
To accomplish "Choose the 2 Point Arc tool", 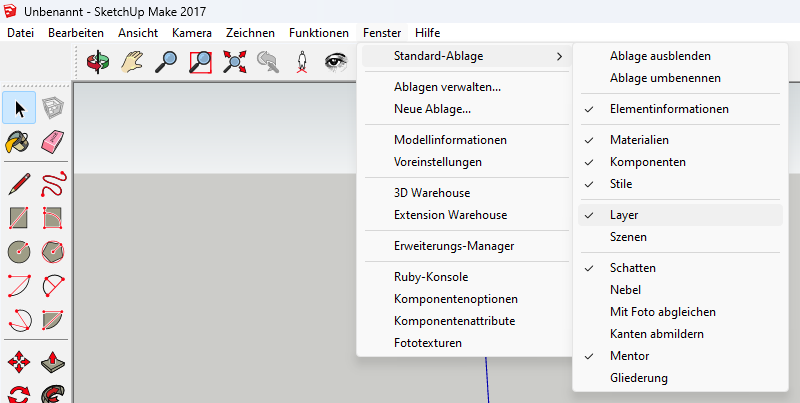I will click(53, 286).
